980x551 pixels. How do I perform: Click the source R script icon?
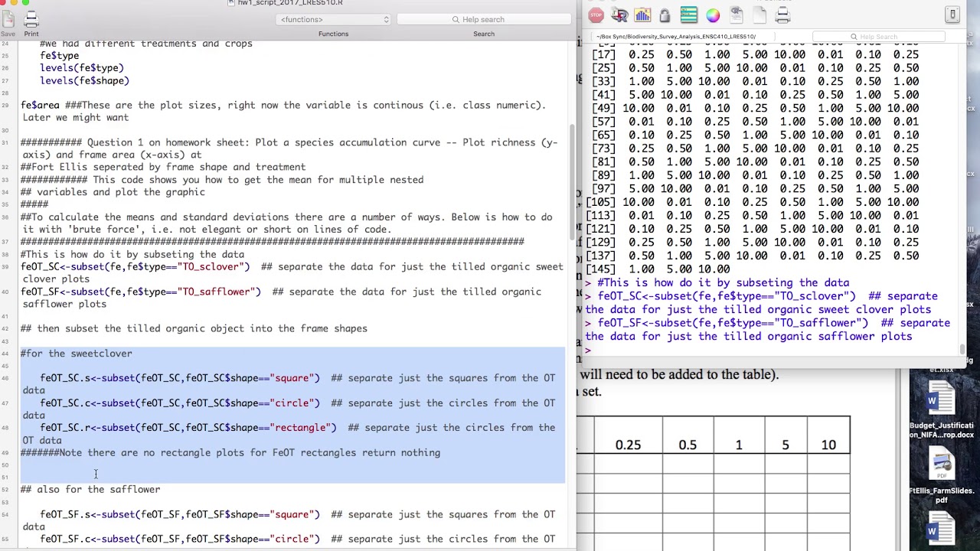coord(619,15)
